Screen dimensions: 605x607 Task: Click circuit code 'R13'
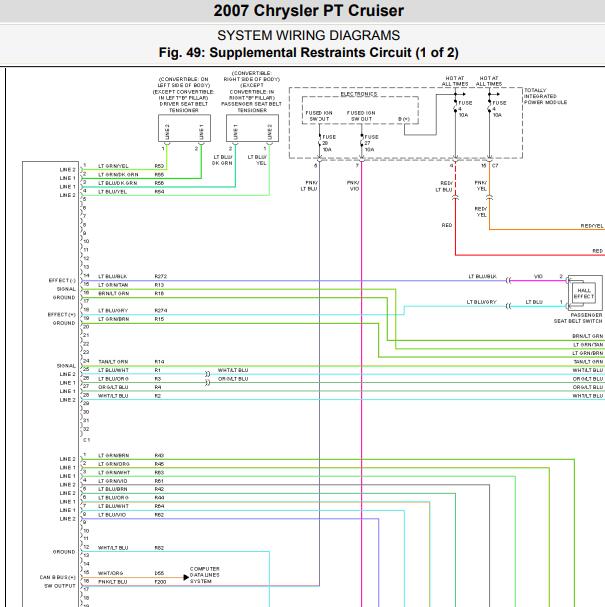pos(159,285)
